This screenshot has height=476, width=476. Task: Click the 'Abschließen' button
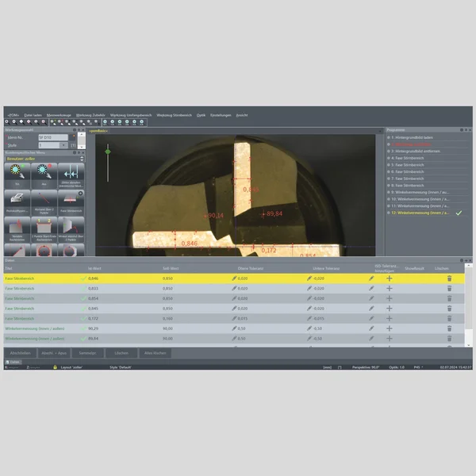click(19, 351)
